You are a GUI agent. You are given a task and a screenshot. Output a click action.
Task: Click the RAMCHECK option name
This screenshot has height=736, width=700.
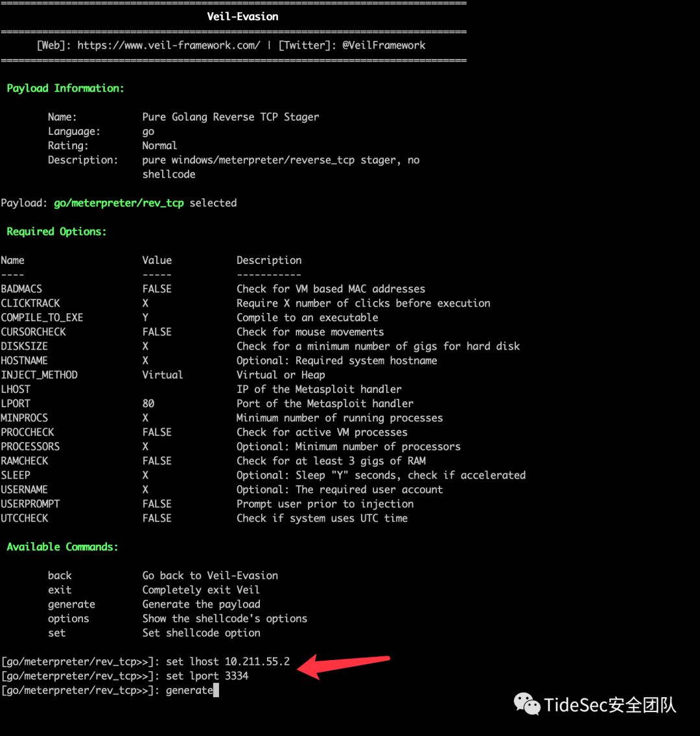[24, 461]
